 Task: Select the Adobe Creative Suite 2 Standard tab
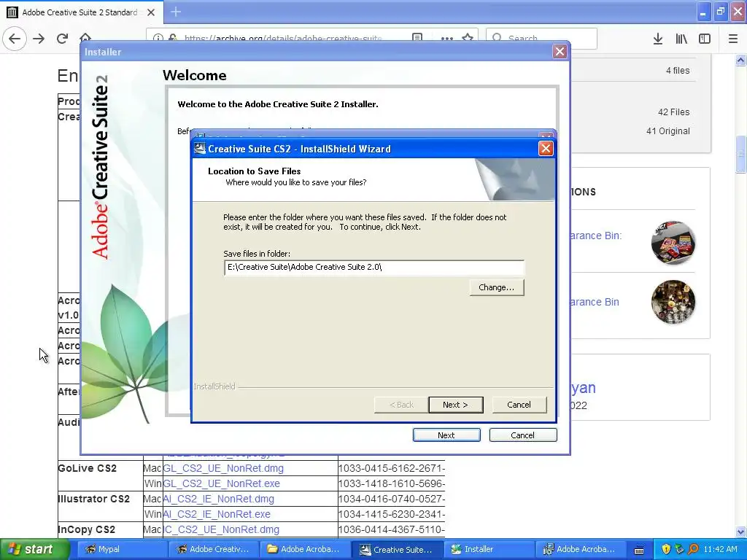coord(81,12)
